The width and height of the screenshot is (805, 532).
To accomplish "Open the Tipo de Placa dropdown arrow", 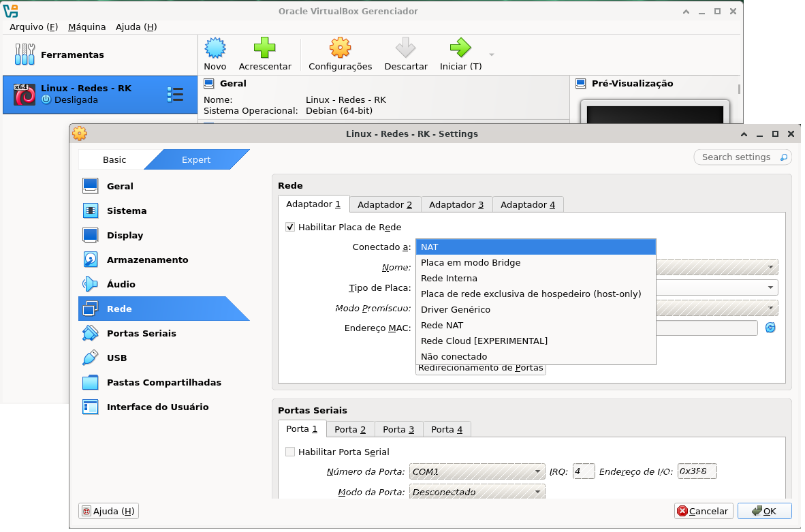I will 770,287.
